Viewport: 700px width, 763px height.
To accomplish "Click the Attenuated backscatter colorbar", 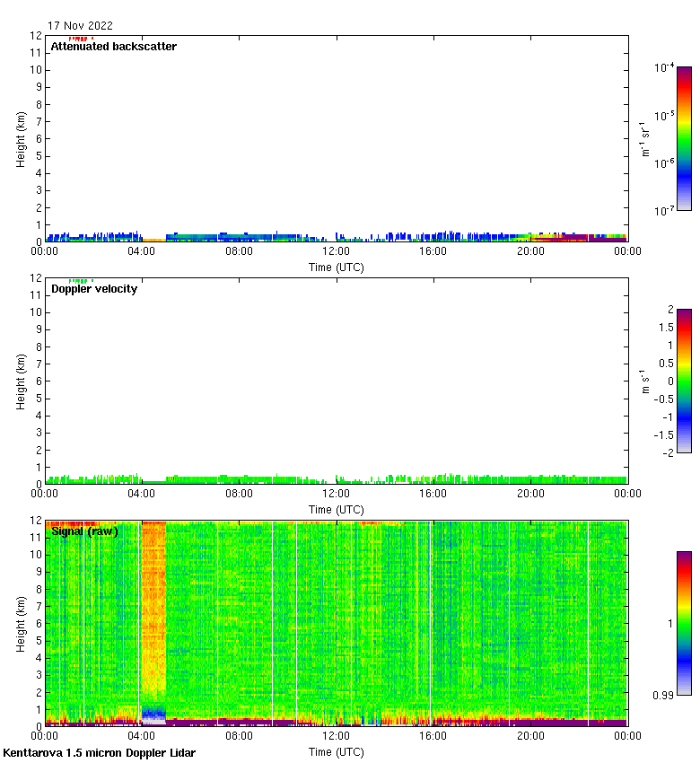I will coord(684,138).
